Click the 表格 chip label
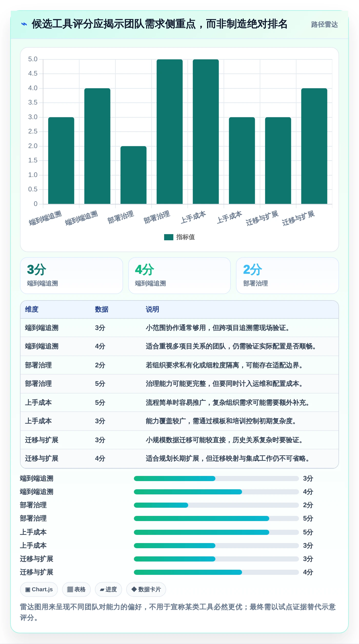The width and height of the screenshot is (359, 644). click(x=80, y=589)
